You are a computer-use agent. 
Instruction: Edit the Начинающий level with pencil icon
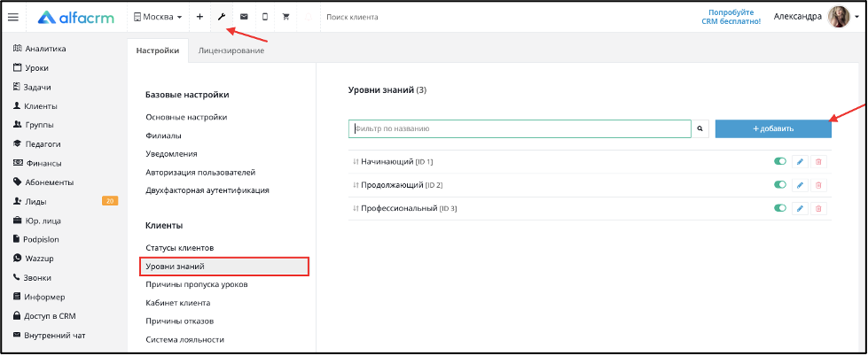click(800, 161)
